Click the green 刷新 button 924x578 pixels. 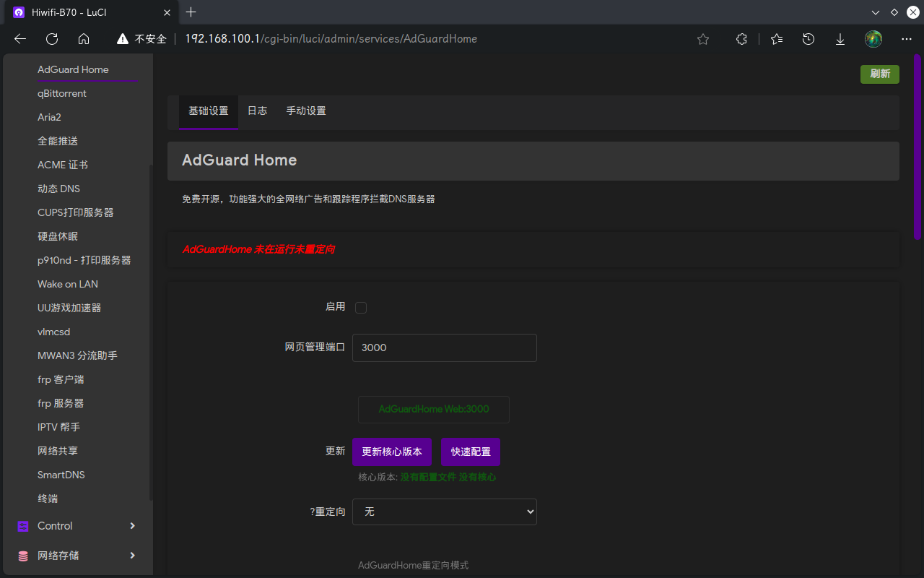pyautogui.click(x=879, y=74)
